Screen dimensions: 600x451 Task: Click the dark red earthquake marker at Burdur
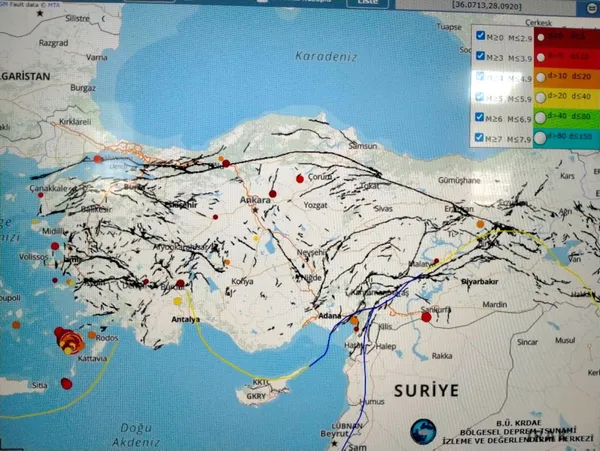point(180,284)
